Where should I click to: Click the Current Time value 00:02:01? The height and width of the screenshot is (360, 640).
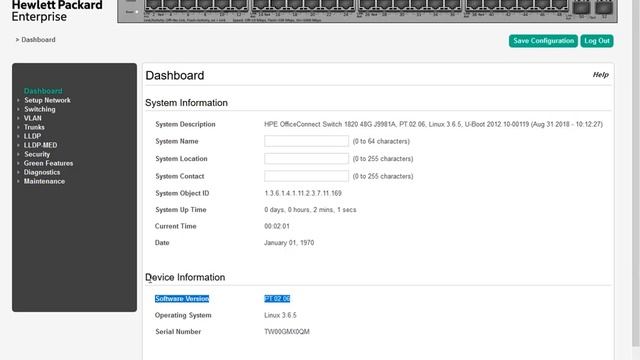coord(277,226)
